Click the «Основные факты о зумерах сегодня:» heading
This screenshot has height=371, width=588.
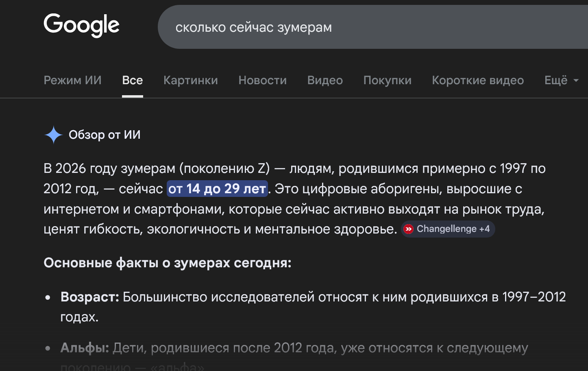(x=167, y=263)
